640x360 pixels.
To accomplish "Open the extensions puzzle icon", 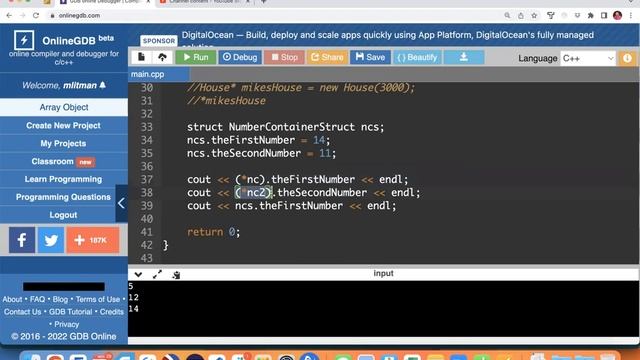I will pyautogui.click(x=591, y=16).
